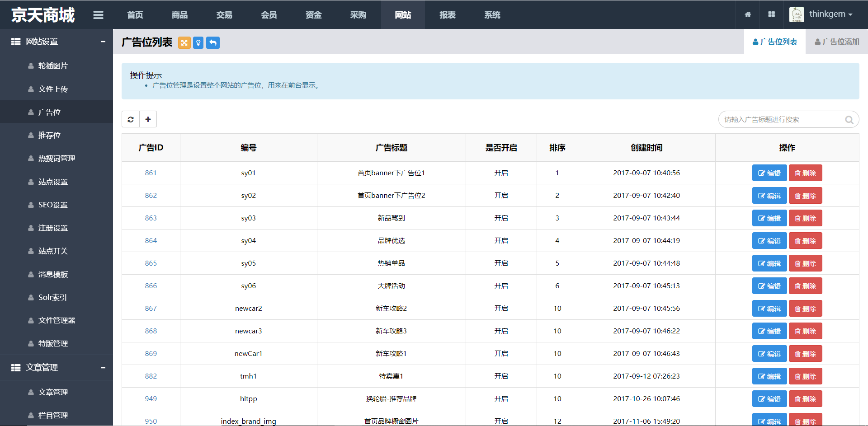Click the thinkgem user avatar
The width and height of the screenshot is (868, 426).
coord(797,14)
